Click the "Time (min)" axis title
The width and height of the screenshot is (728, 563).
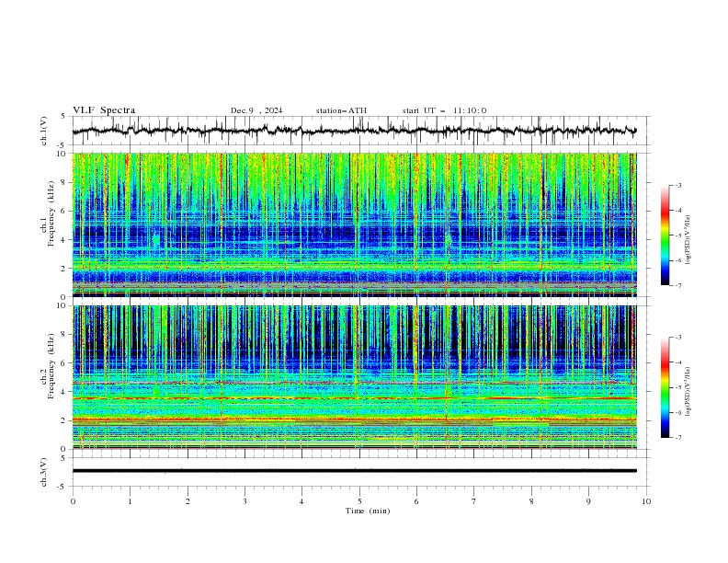368,511
